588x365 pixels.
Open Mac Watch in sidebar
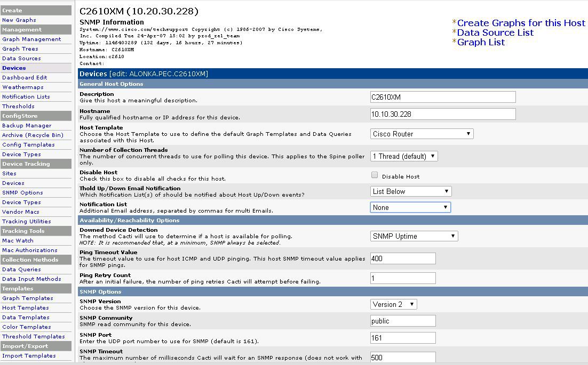pyautogui.click(x=18, y=241)
